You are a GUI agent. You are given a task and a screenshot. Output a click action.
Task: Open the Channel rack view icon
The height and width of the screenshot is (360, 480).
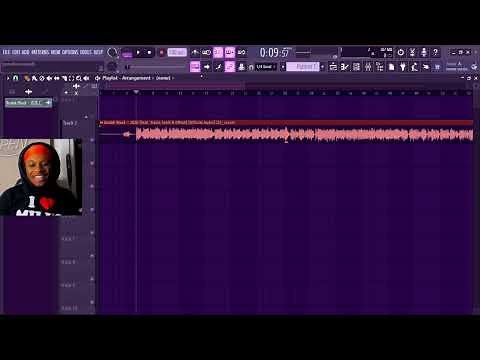[x=356, y=67]
